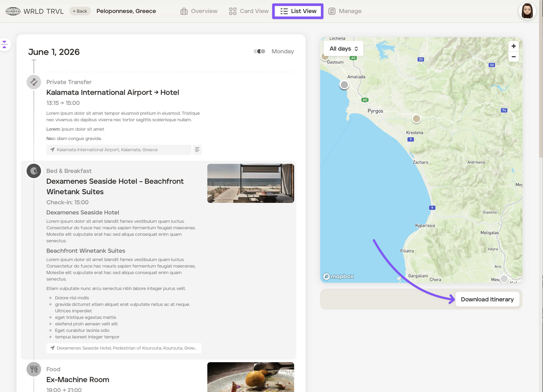Click the WRLD TRVL globe logo
The height and width of the screenshot is (392, 543).
13,11
